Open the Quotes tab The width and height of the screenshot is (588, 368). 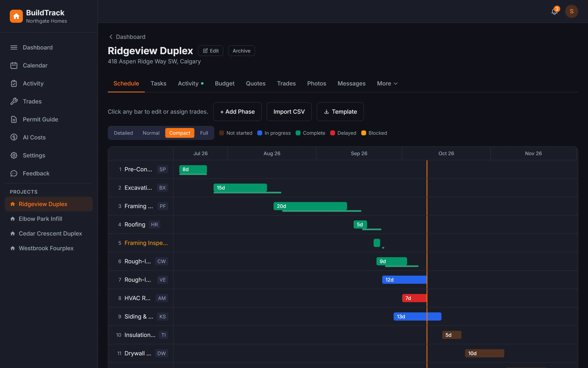click(256, 83)
